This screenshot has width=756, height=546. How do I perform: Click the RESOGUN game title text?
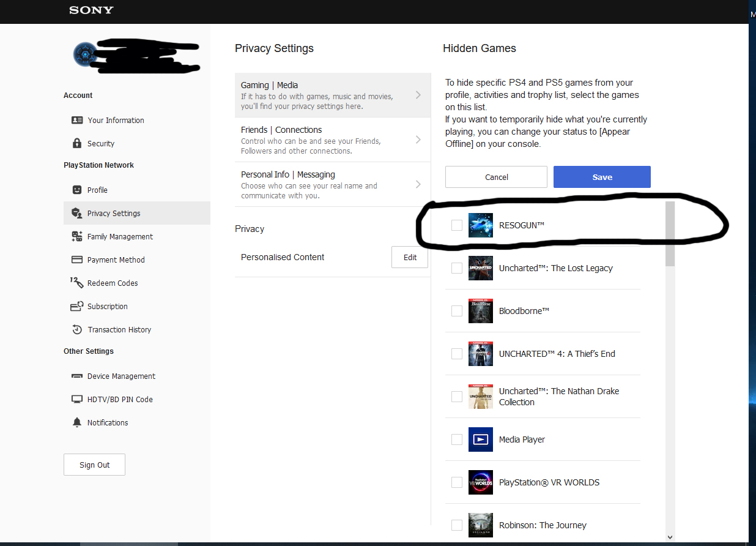pyautogui.click(x=522, y=225)
